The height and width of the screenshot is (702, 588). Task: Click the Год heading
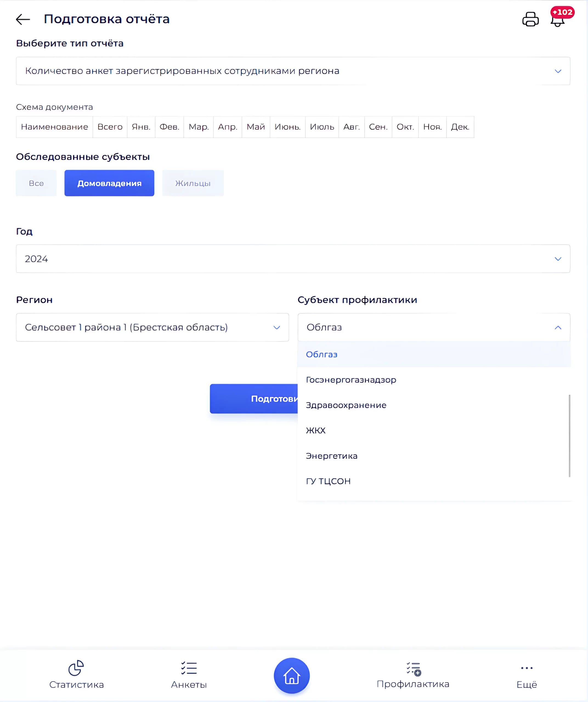[24, 231]
